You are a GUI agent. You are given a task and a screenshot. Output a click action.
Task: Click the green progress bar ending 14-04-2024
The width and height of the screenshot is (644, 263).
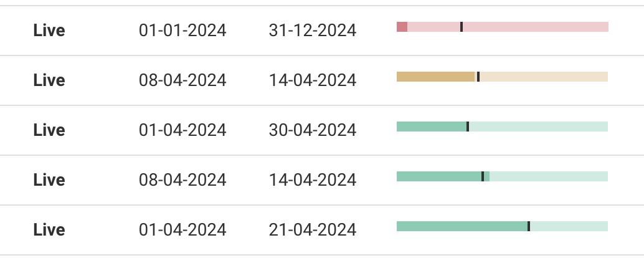[x=502, y=176]
